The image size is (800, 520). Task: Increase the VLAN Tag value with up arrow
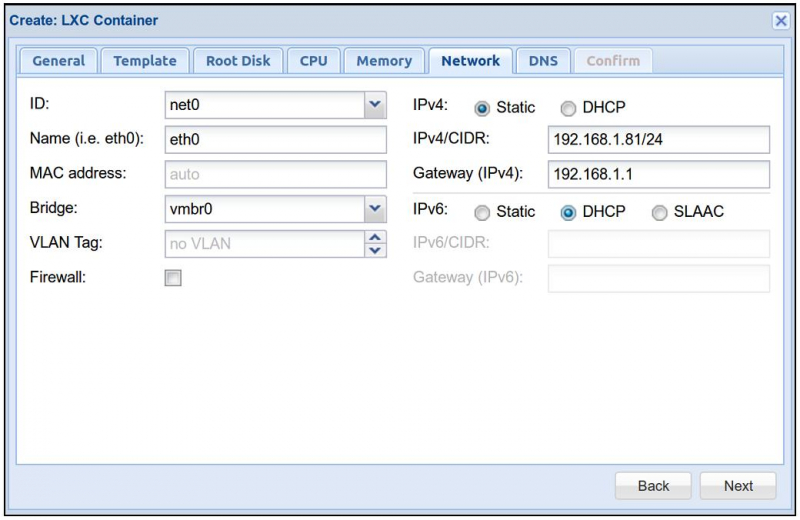click(x=375, y=238)
